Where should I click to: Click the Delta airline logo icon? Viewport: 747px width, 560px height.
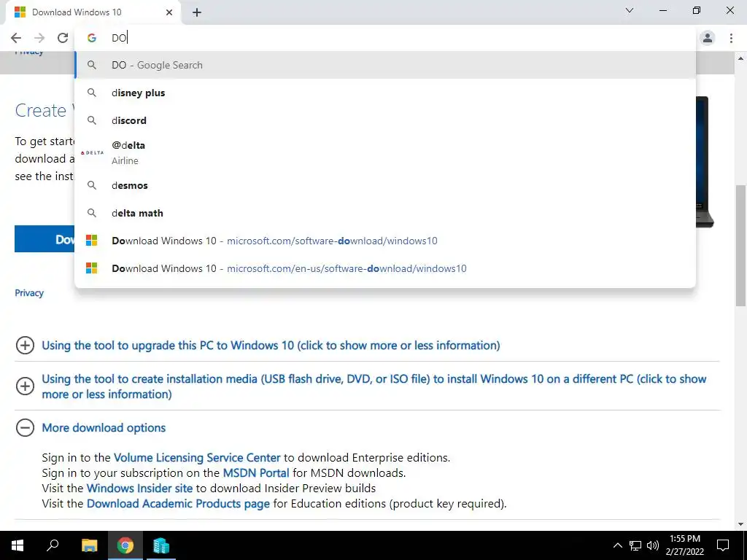[92, 153]
